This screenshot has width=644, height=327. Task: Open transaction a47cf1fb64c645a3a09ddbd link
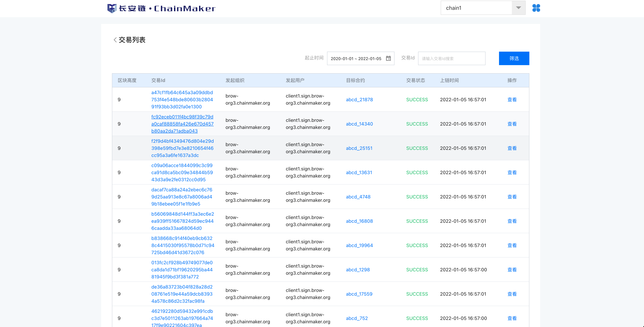pos(182,100)
